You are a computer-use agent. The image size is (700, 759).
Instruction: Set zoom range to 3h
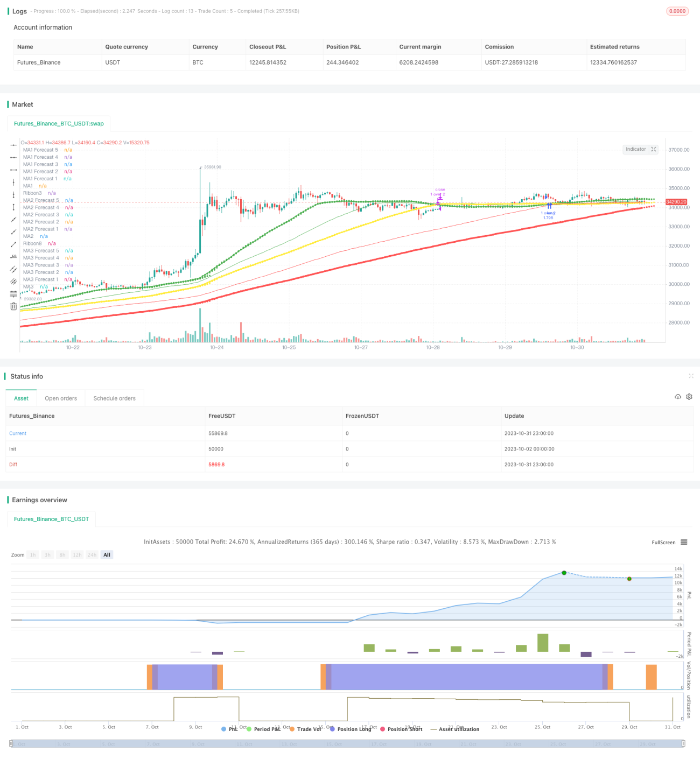point(47,555)
